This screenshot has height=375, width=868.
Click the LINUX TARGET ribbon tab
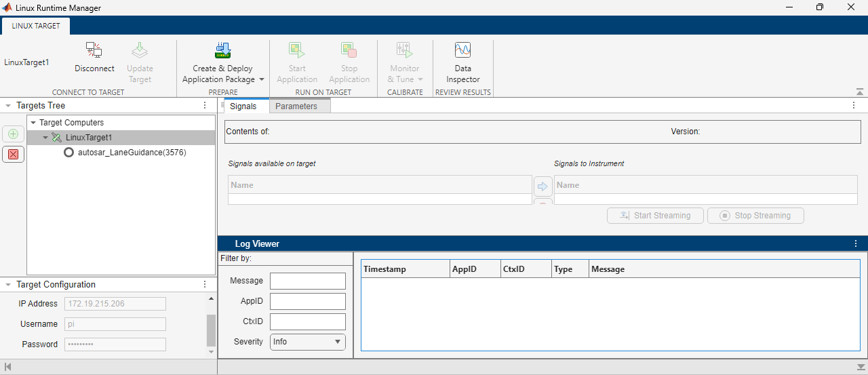tap(36, 26)
